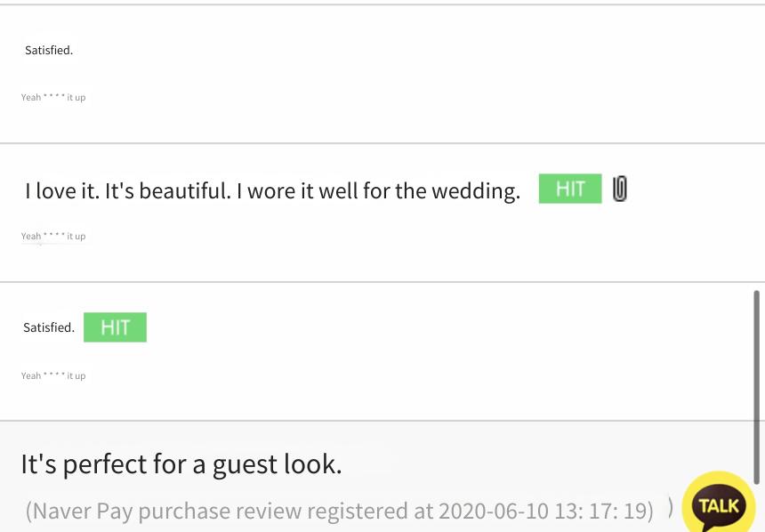Click author name under the HIT Satisfied review
The width and height of the screenshot is (765, 532).
tap(53, 375)
